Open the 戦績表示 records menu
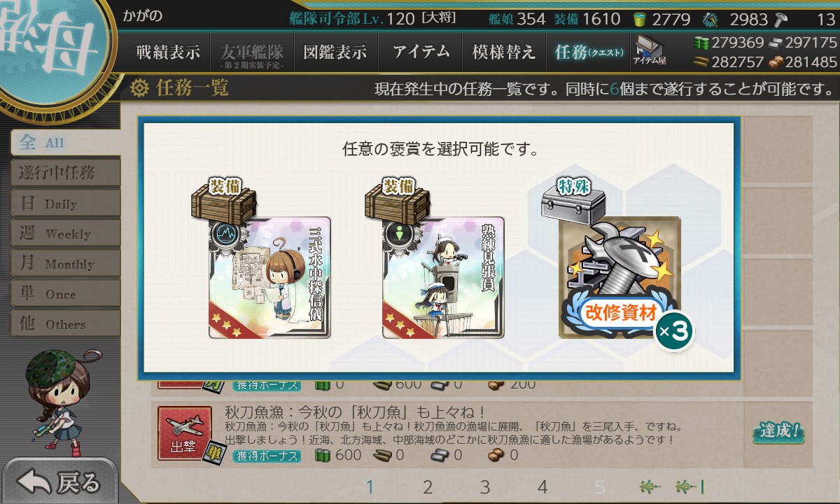 168,52
